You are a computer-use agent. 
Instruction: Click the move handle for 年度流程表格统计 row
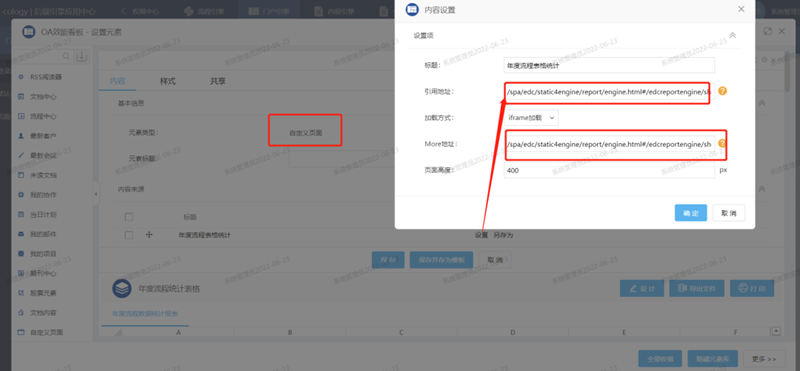149,235
